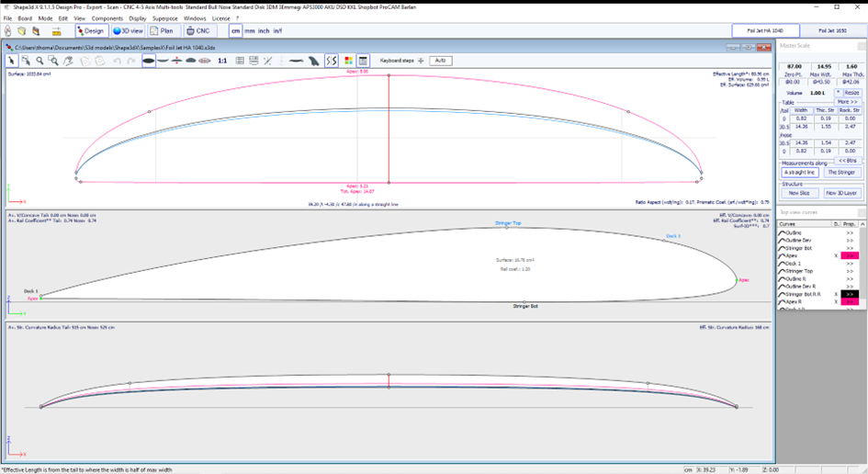Click the solid board outline view icon
The image size is (868, 474).
click(x=149, y=61)
